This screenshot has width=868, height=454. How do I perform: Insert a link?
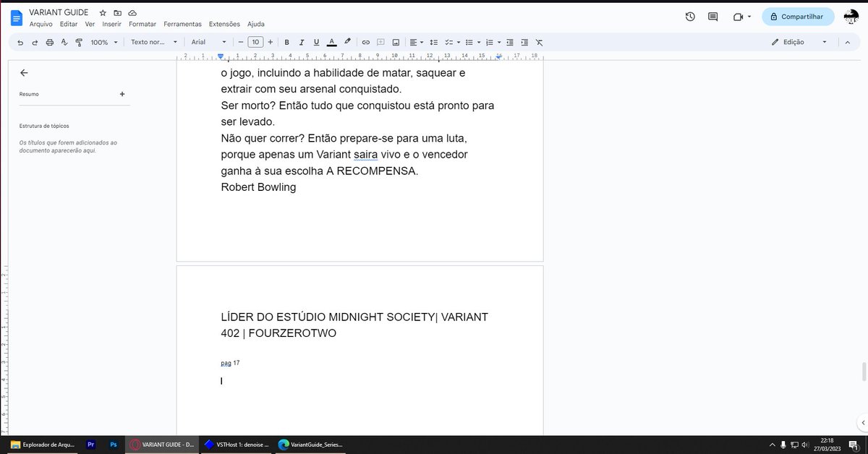(x=366, y=42)
